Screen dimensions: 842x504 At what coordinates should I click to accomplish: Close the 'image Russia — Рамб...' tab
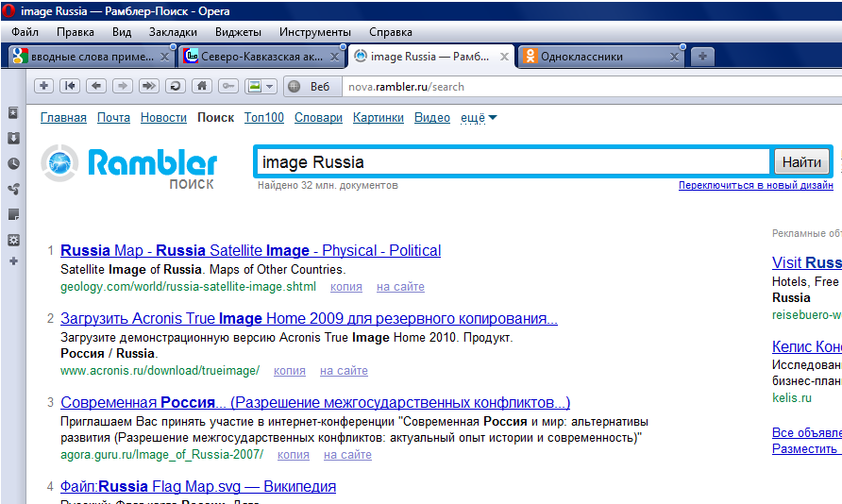pyautogui.click(x=504, y=57)
